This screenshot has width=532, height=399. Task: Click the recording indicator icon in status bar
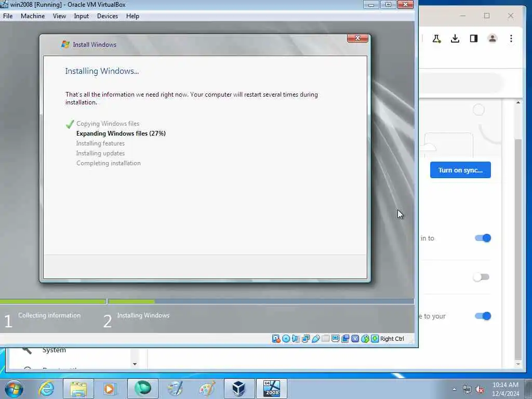point(345,339)
